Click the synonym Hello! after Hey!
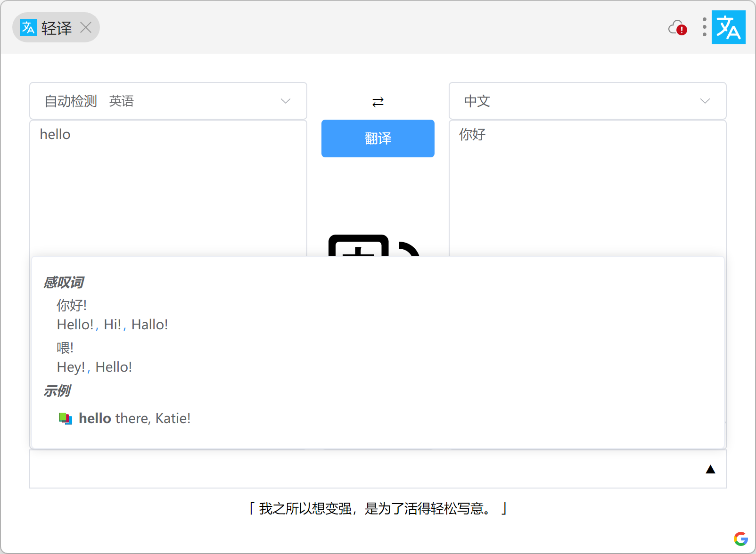 [114, 367]
